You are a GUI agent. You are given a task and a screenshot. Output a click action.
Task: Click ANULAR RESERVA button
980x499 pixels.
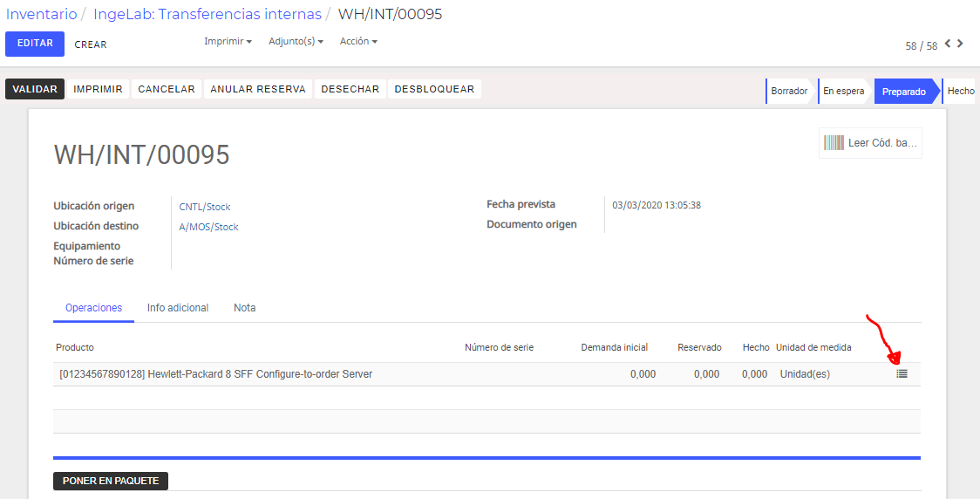(x=258, y=89)
